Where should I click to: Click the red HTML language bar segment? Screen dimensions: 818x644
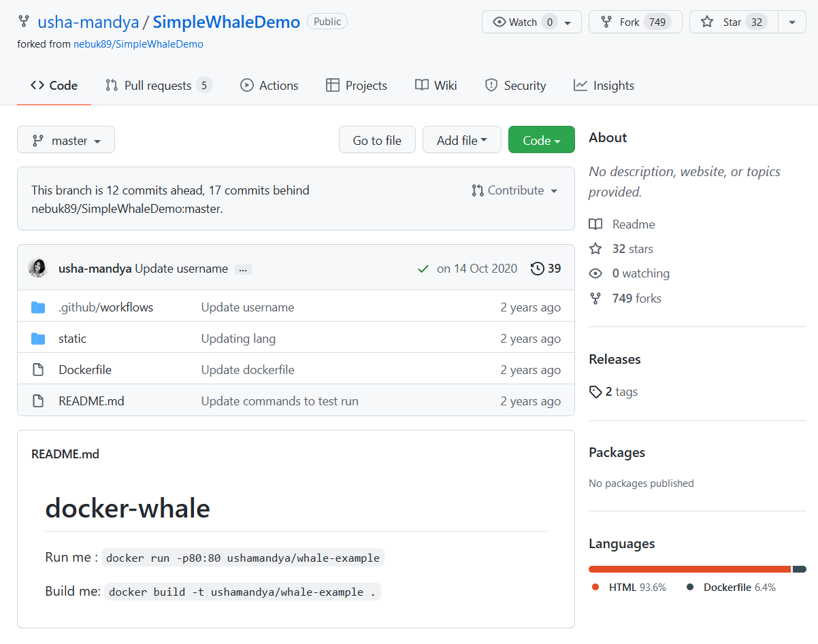(x=689, y=569)
